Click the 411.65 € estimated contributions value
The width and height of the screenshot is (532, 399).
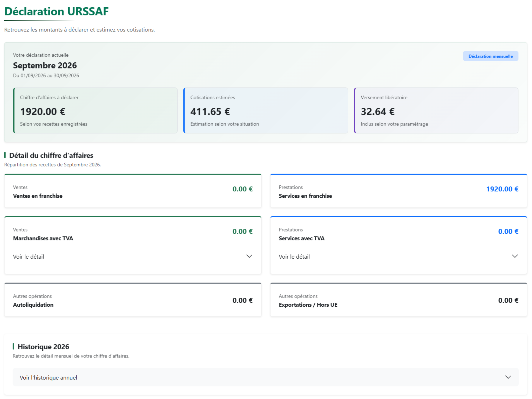[210, 112]
